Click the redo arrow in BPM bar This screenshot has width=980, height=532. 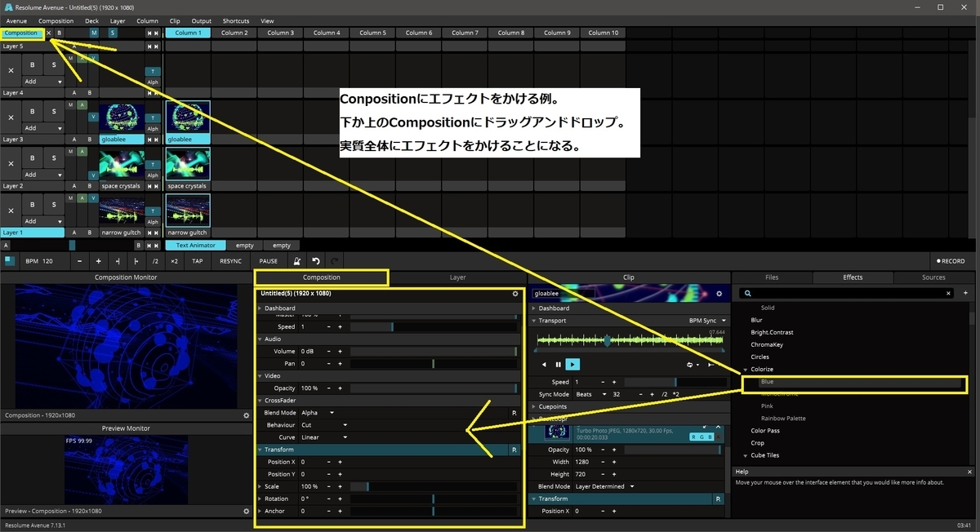coord(333,261)
